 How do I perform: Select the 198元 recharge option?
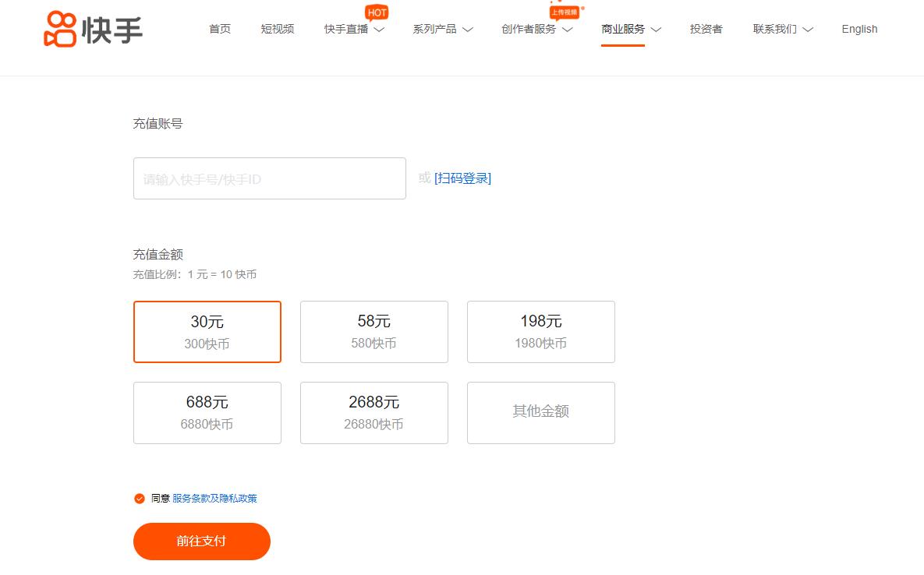pos(540,331)
